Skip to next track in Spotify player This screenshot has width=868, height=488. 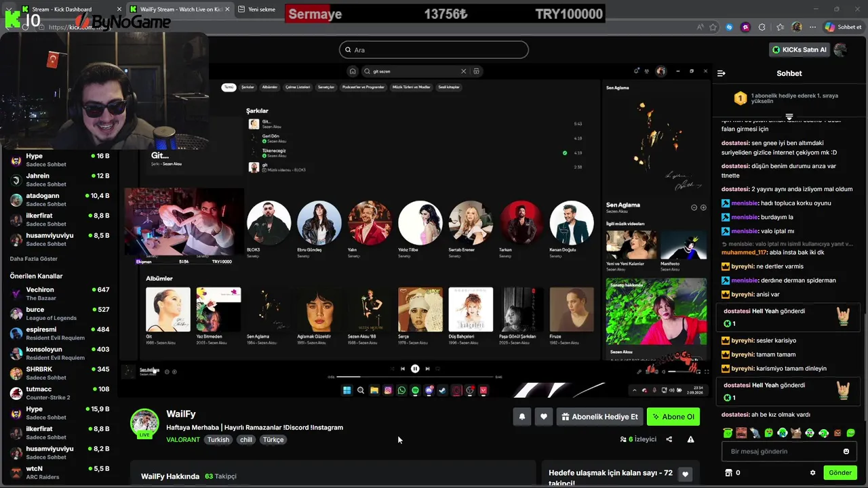(427, 369)
